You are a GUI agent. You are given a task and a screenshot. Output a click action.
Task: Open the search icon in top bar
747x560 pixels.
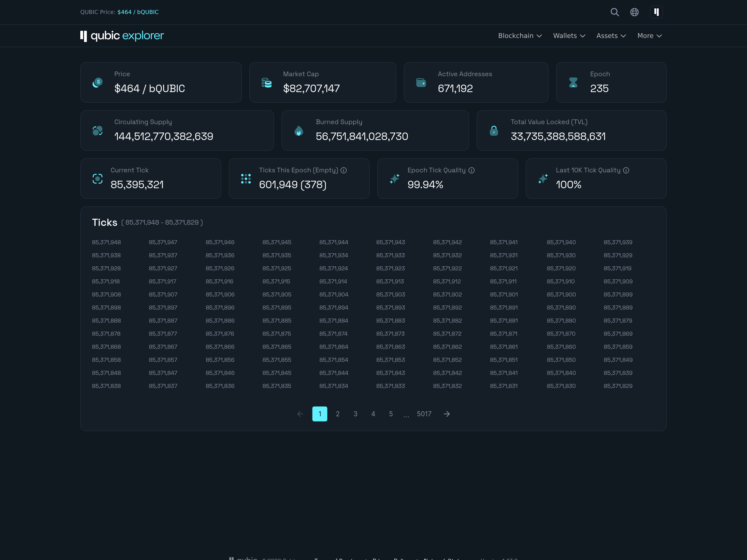point(615,12)
